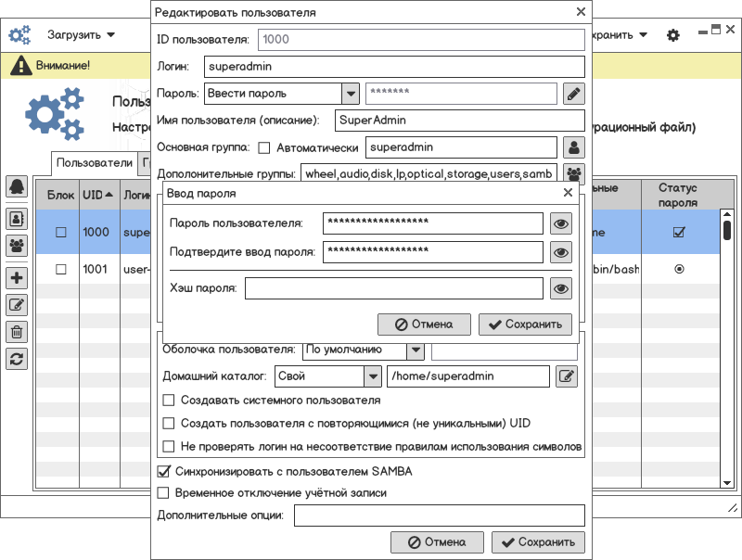Screen dimensions: 742x560
Task: Click the custom shell path field
Action: [505, 352]
